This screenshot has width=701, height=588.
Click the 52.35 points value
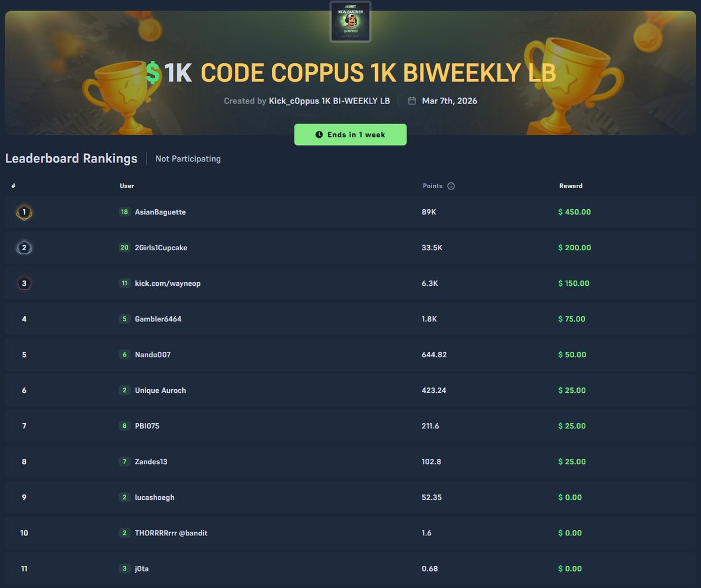(432, 497)
